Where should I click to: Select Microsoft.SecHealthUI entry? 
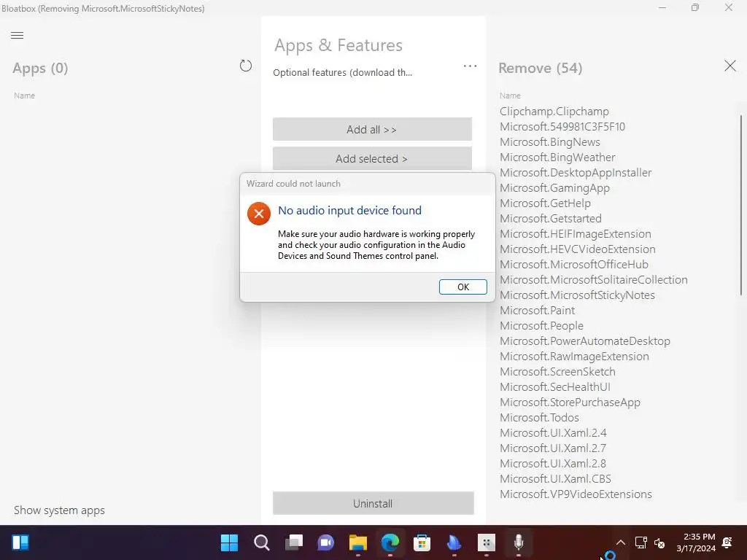coord(555,386)
